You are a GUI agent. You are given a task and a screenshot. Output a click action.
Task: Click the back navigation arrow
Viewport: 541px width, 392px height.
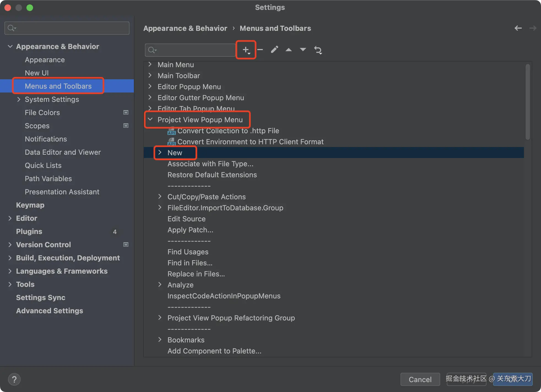[518, 28]
